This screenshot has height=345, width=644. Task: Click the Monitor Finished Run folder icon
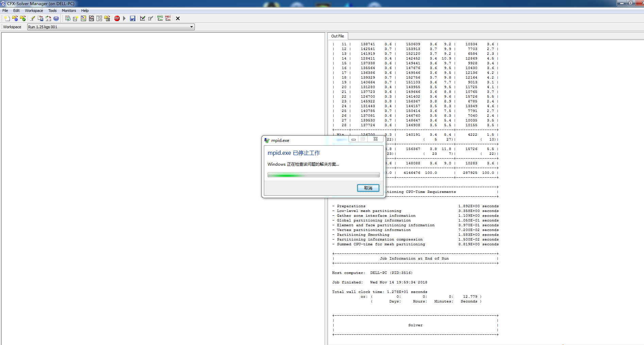pos(23,18)
